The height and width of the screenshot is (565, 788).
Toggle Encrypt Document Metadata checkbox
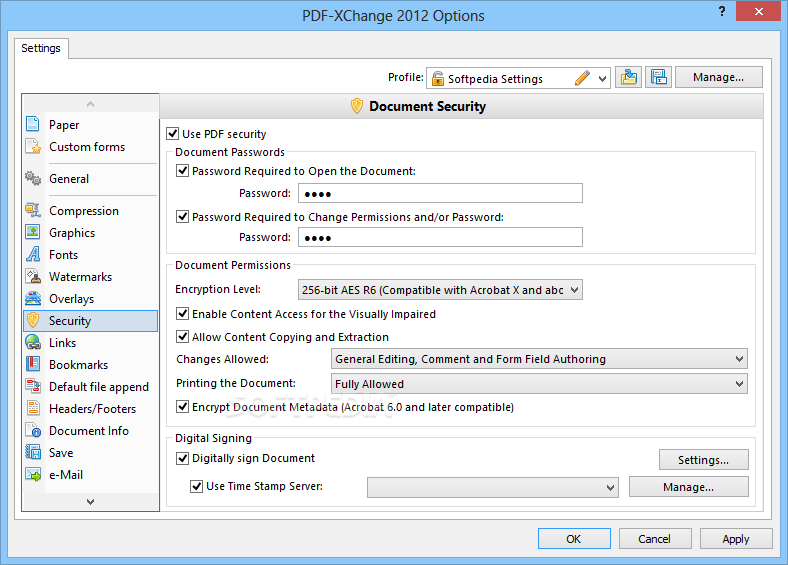[x=182, y=407]
